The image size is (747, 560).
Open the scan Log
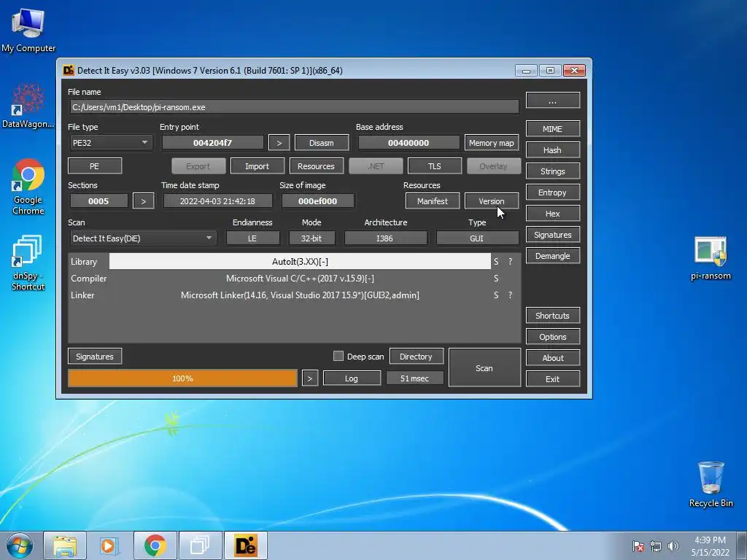coord(352,378)
